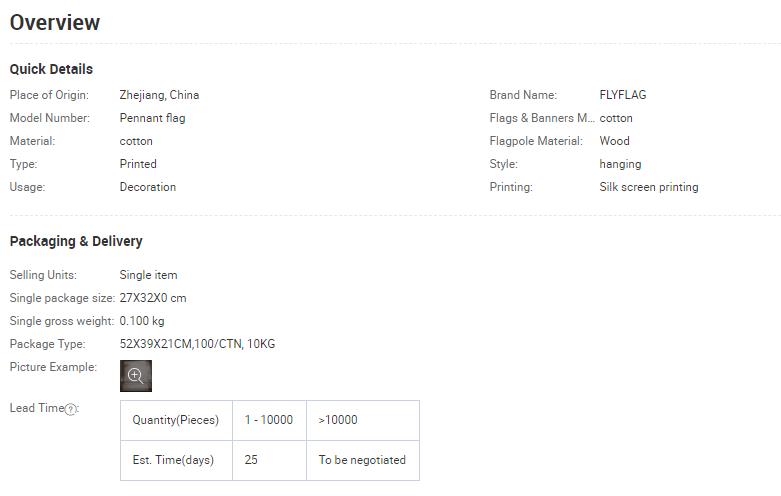
Task: Click the 52X39X21CM package type value
Action: point(197,344)
